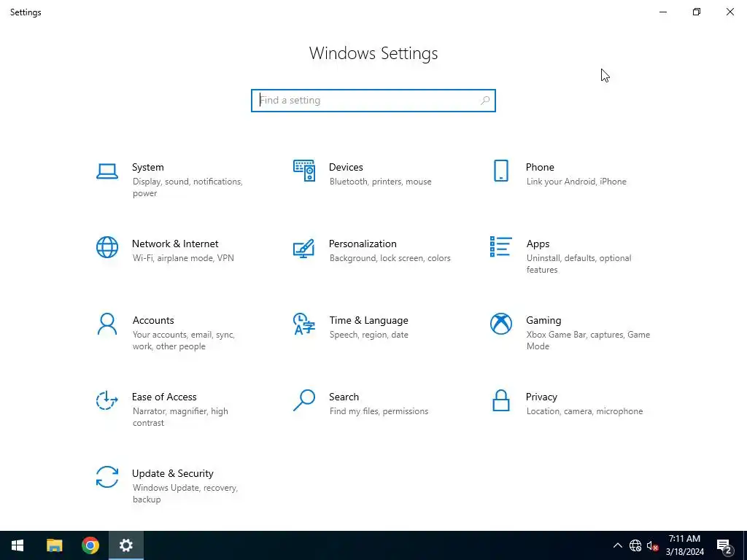Click 'Windows Update, recovery, backup' text
This screenshot has height=560, width=747.
[185, 494]
